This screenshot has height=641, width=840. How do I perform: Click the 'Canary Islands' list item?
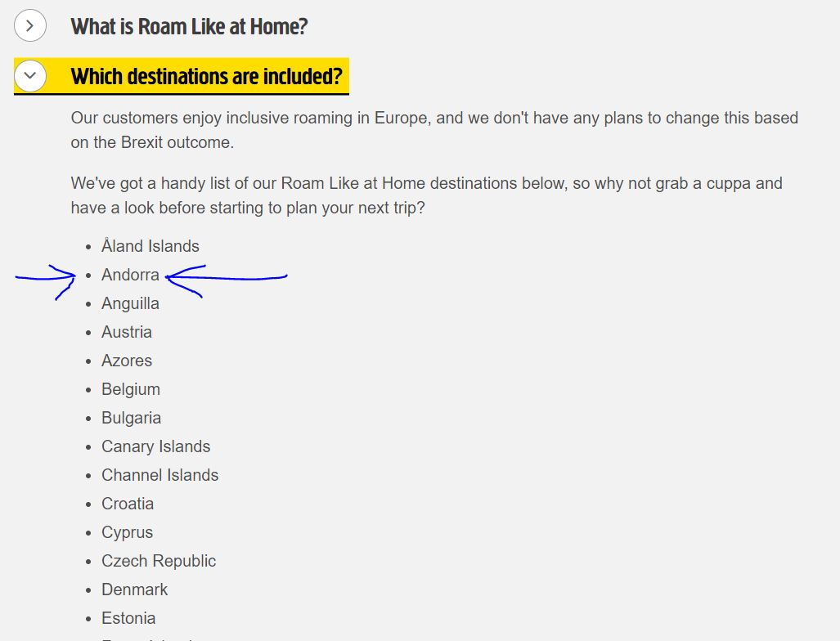[x=155, y=446]
